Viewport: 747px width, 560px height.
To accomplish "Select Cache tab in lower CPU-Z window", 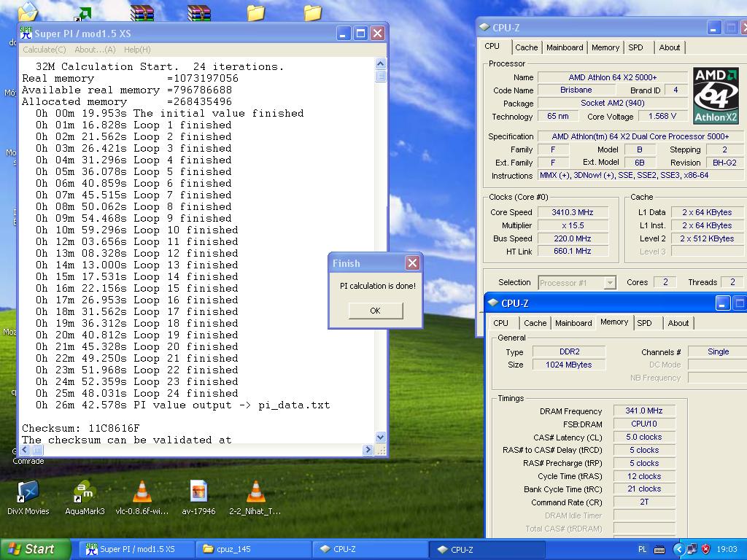I will coord(535,323).
